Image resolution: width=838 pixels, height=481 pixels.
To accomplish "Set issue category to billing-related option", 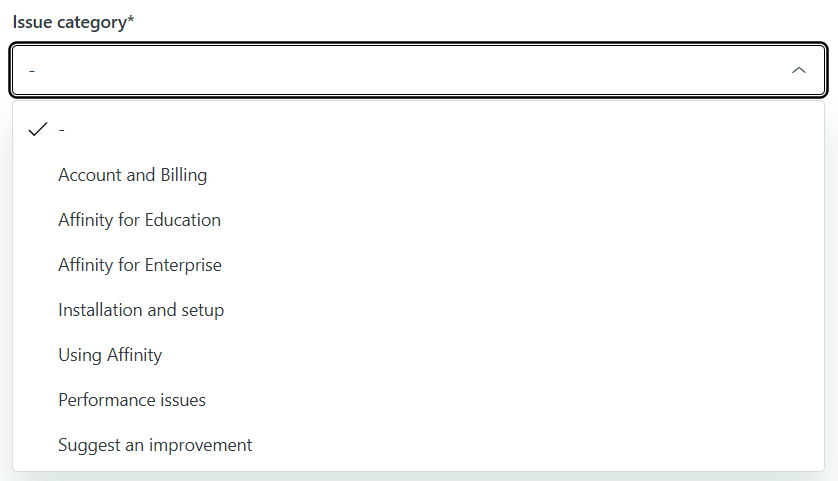I will click(133, 175).
